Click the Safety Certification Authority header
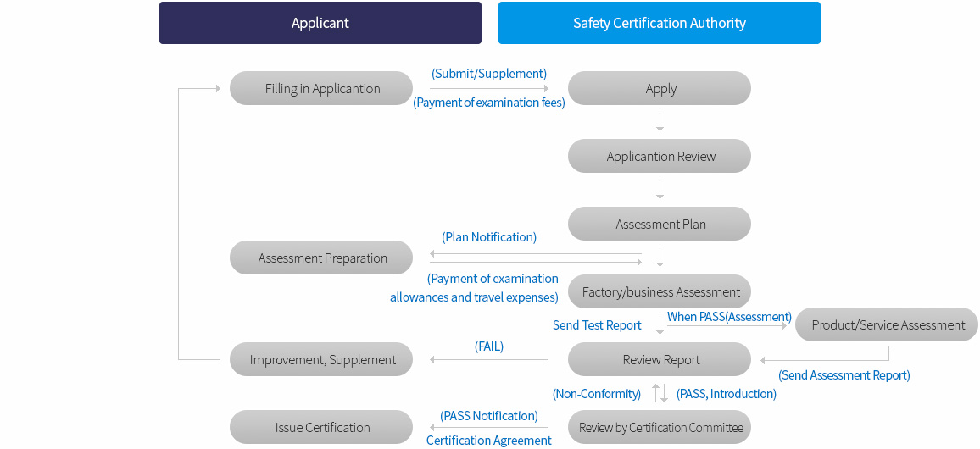Screen dimensions: 980x449 [660, 23]
